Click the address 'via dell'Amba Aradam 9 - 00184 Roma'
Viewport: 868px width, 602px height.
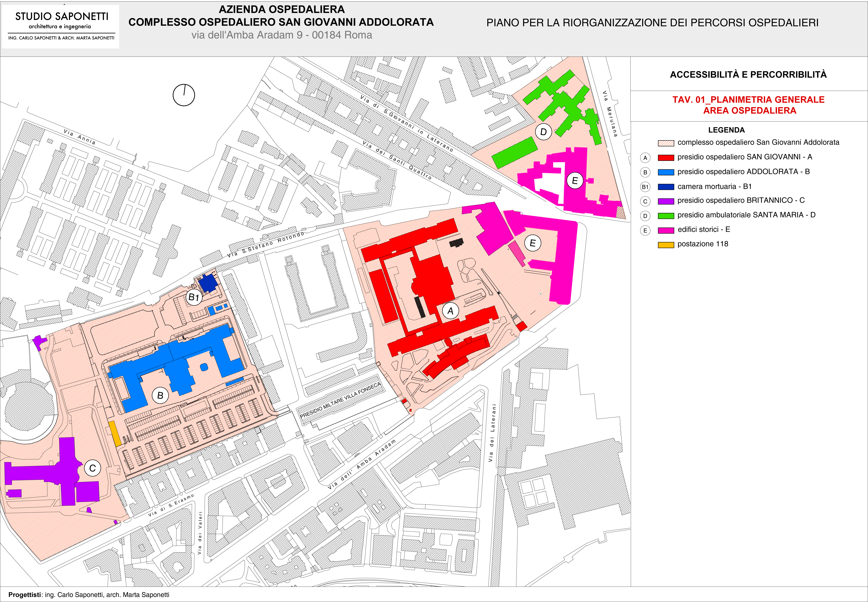click(x=282, y=35)
